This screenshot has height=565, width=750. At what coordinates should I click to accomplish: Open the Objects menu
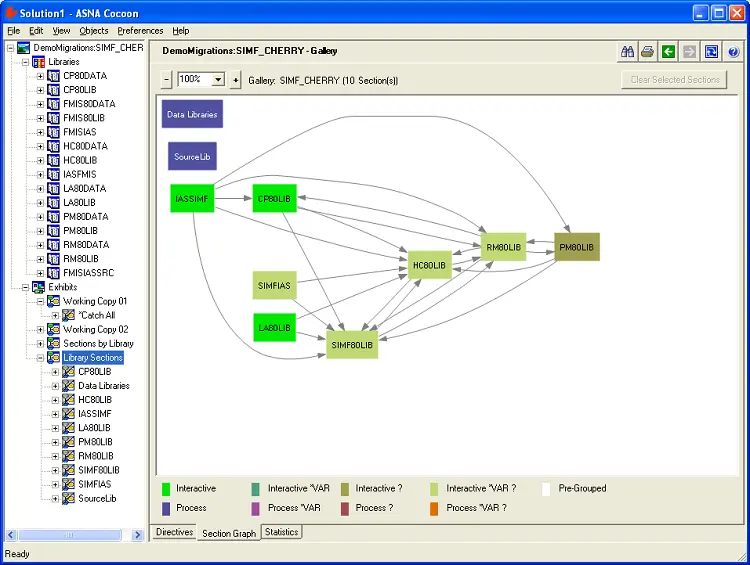click(x=94, y=31)
